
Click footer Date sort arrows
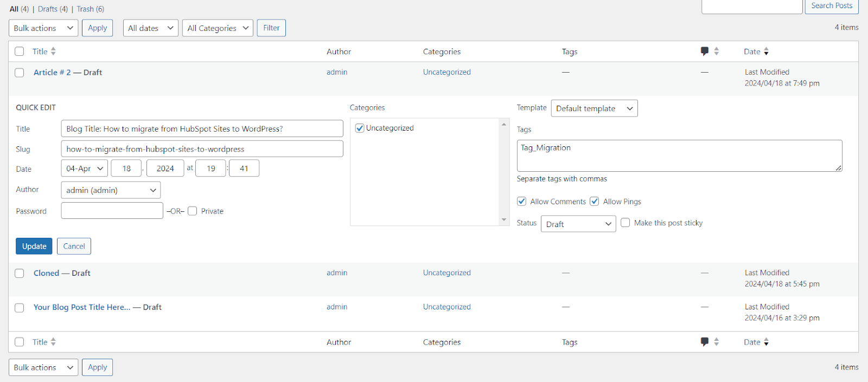click(x=766, y=342)
